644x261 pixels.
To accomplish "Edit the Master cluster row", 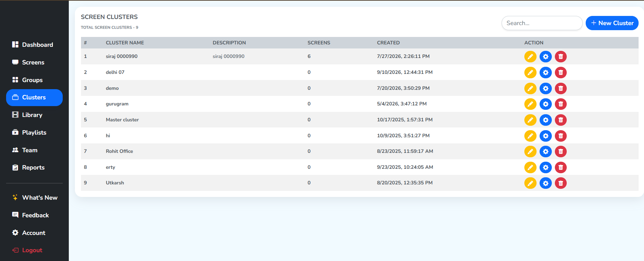I will [x=530, y=120].
